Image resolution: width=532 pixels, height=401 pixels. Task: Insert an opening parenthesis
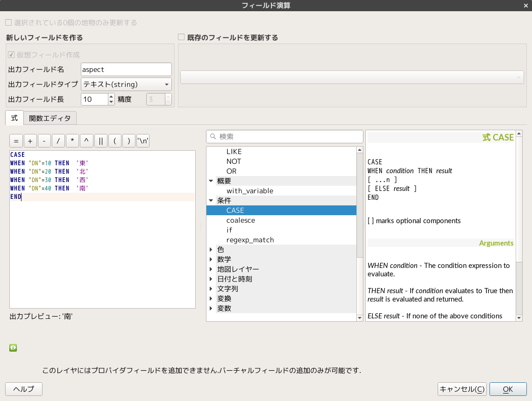115,141
